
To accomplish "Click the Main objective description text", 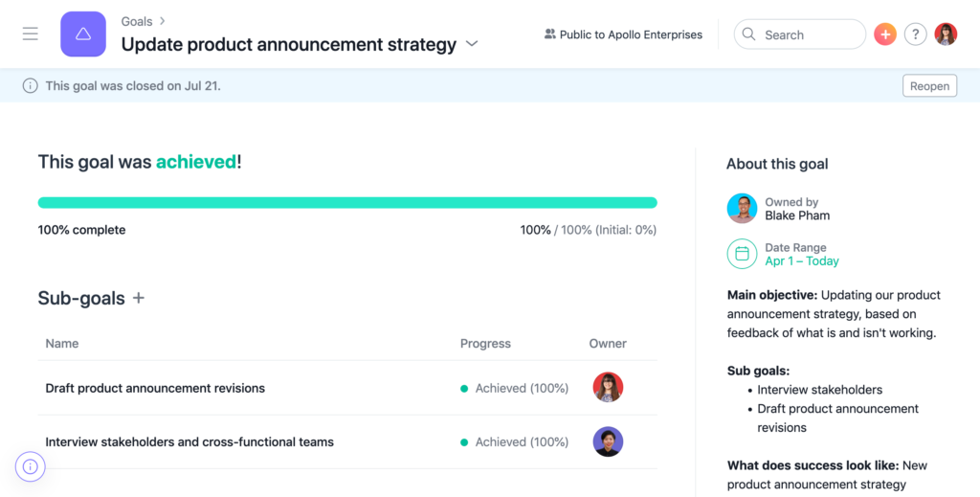I will click(x=834, y=314).
